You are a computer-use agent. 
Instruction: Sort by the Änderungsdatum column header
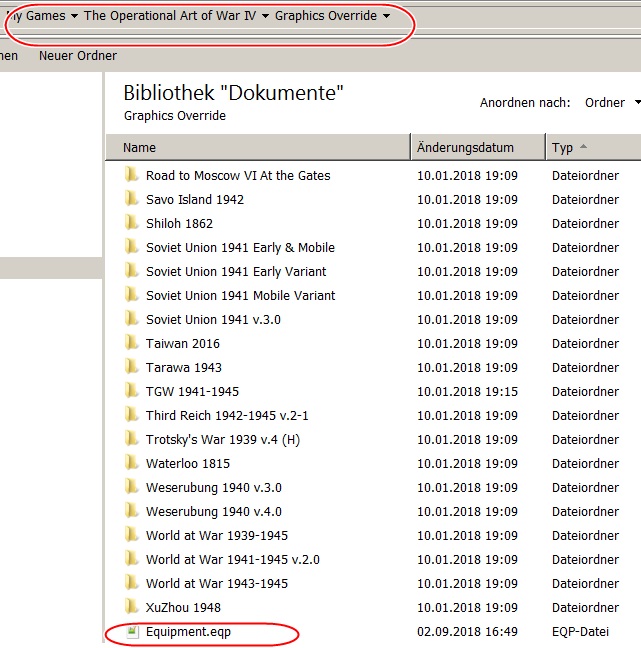[x=478, y=147]
